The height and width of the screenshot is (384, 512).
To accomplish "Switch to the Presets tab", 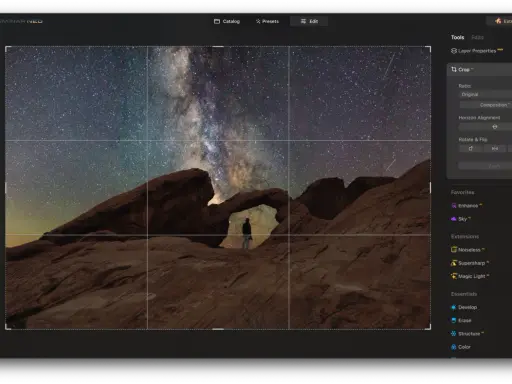I will click(267, 21).
